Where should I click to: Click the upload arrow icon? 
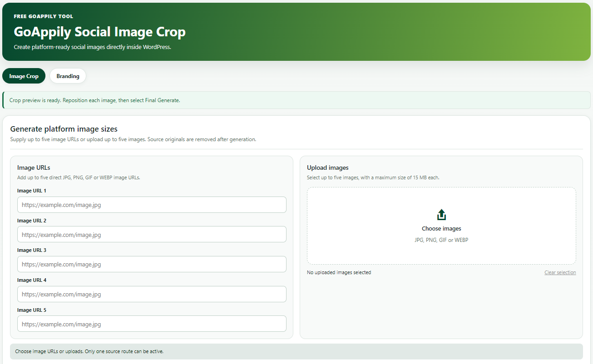[x=441, y=215]
